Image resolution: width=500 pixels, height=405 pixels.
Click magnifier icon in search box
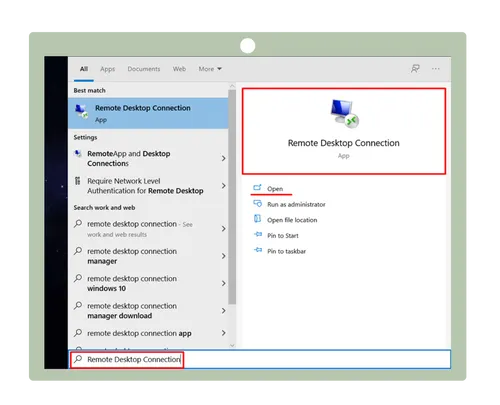(78, 359)
